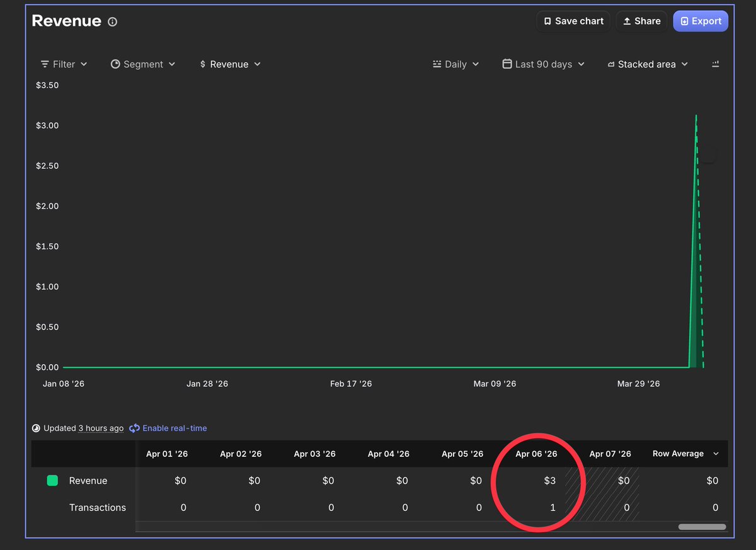Click the Apr 01 '26 column header

167,454
